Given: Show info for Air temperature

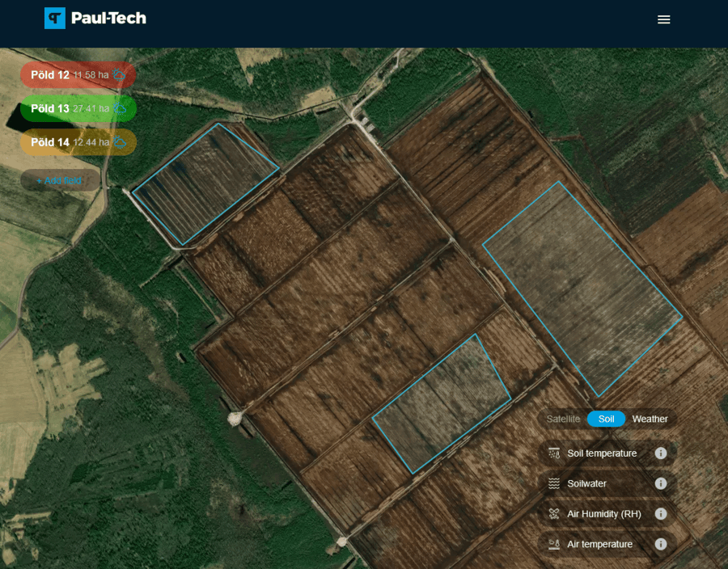Looking at the screenshot, I should click(660, 544).
